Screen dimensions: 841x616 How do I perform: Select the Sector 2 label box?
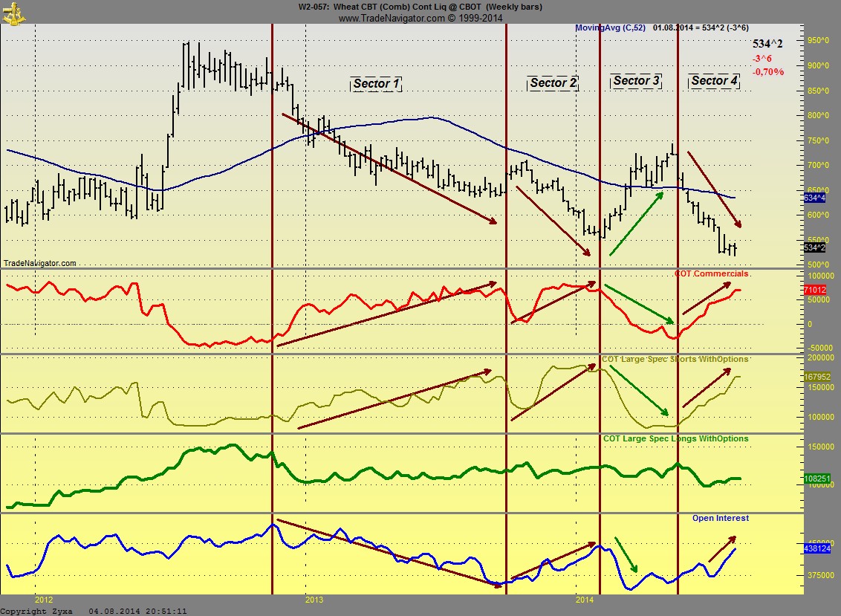pos(553,83)
